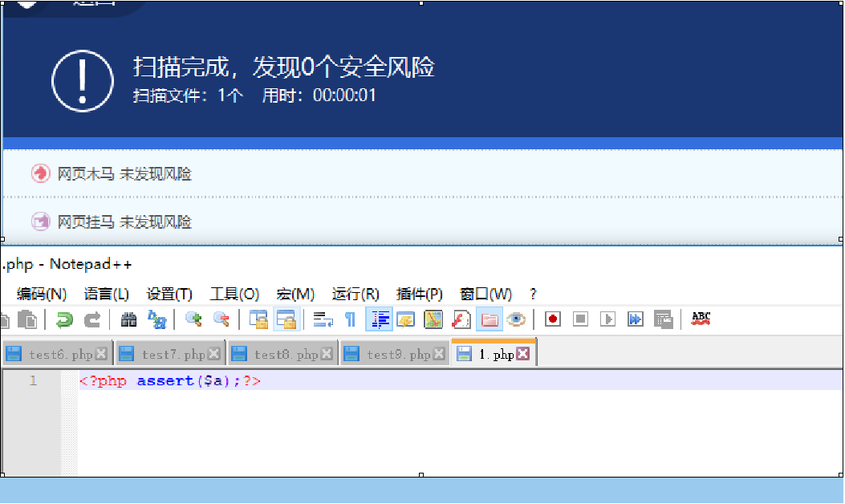The width and height of the screenshot is (845, 504).
Task: Toggle word wrap in the toolbar
Action: 323,319
